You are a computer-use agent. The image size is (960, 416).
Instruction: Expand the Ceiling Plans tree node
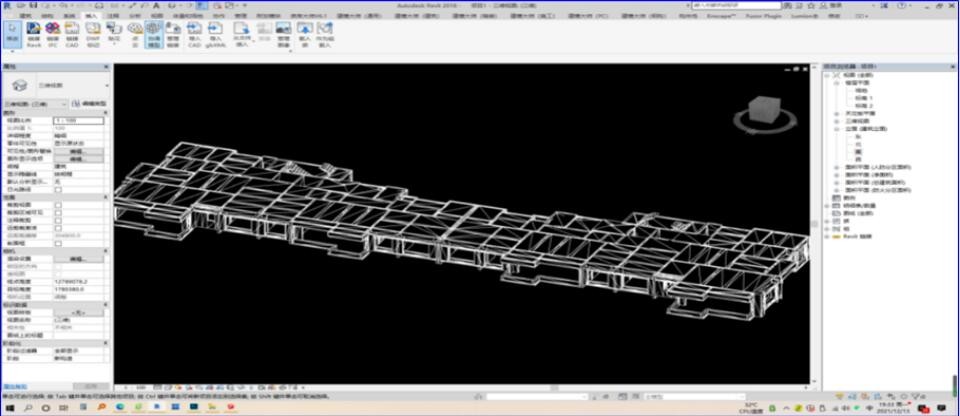[836, 113]
